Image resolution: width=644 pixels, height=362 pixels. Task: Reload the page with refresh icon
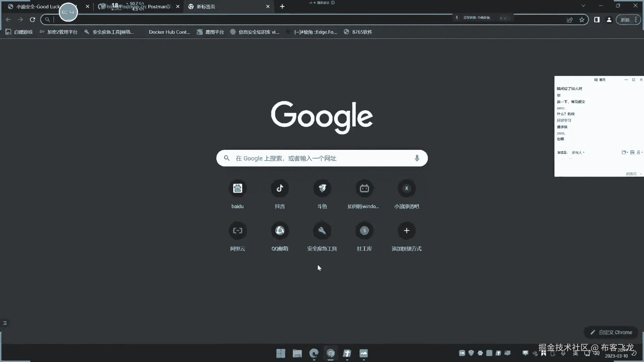[33, 20]
